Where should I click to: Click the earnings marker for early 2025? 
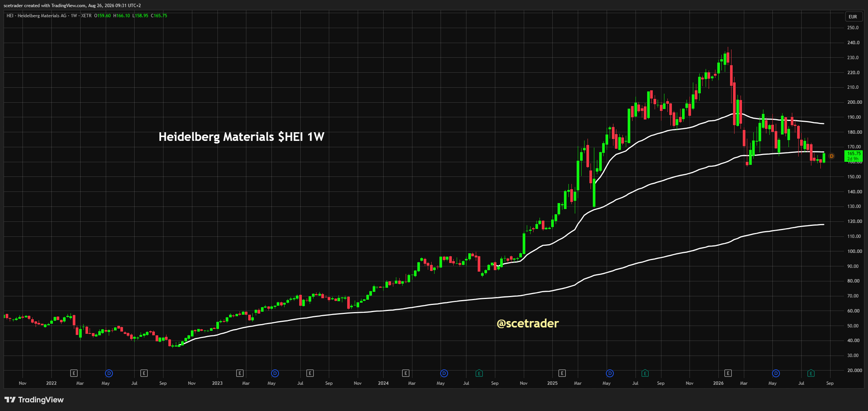click(x=562, y=373)
